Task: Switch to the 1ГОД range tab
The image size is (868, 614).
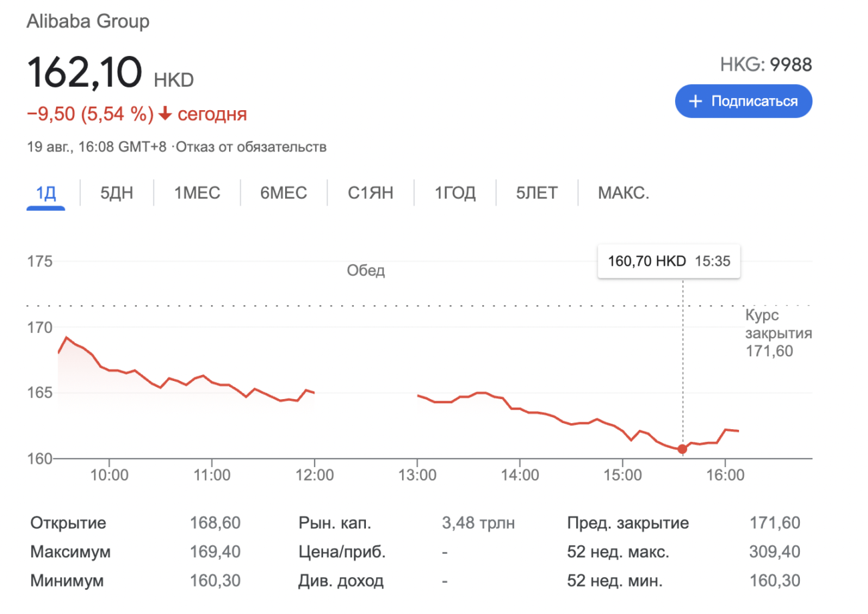Action: 455,194
